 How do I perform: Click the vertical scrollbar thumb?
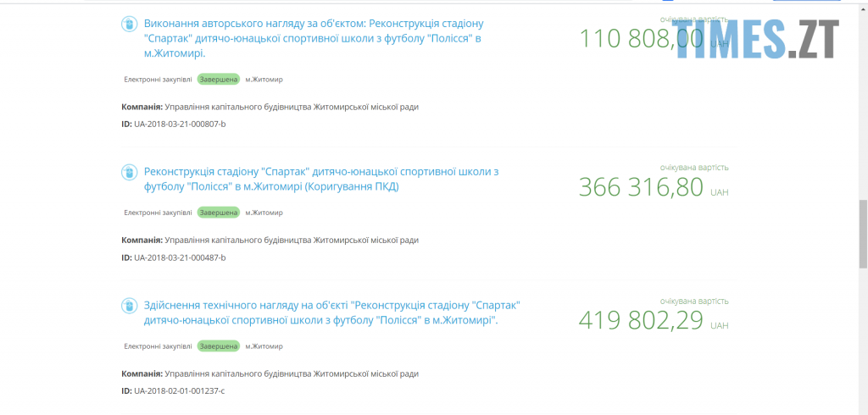click(x=863, y=234)
